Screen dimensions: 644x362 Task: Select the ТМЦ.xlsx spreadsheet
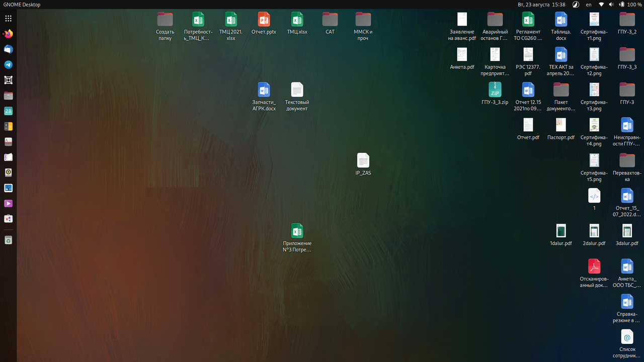297,24
